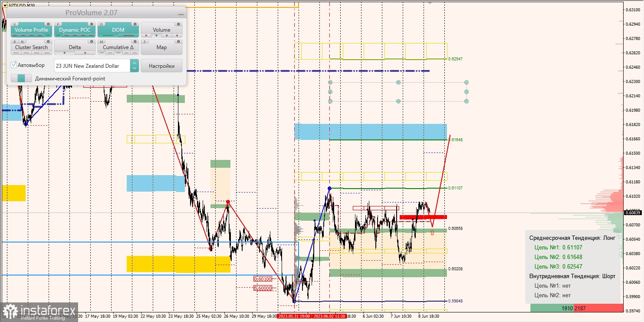Open Volume button gear settings
Viewport: 644px width, 322px height.
click(178, 24)
